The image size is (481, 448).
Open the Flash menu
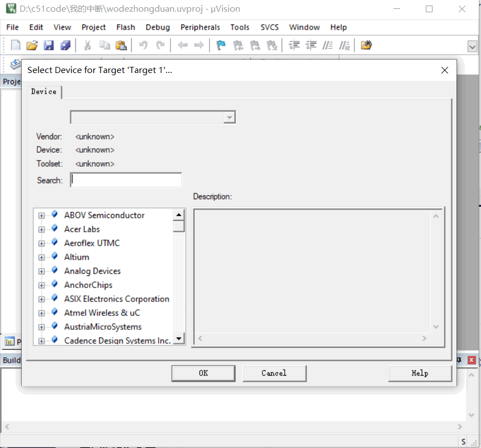(125, 27)
